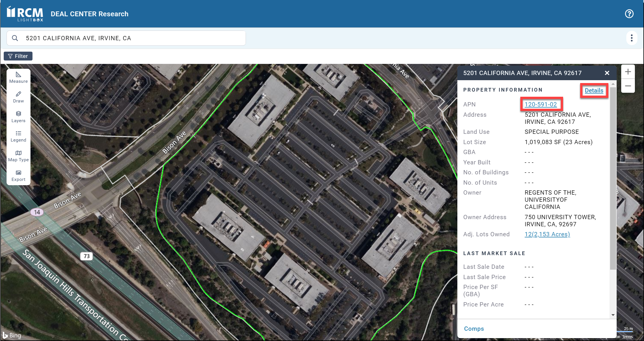
Task: Show the map Legend
Action: click(18, 136)
